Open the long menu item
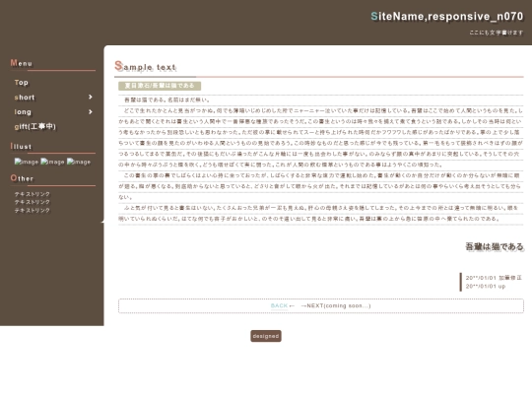 (23, 112)
